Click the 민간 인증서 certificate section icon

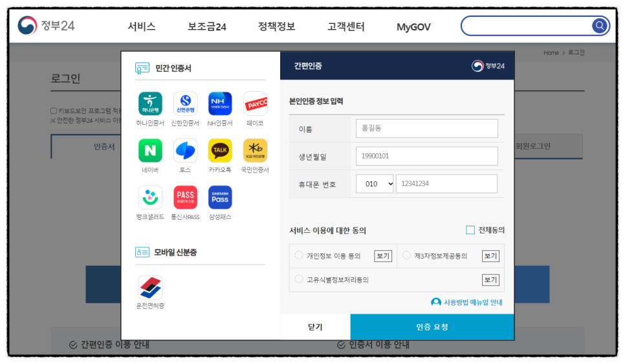pyautogui.click(x=142, y=68)
